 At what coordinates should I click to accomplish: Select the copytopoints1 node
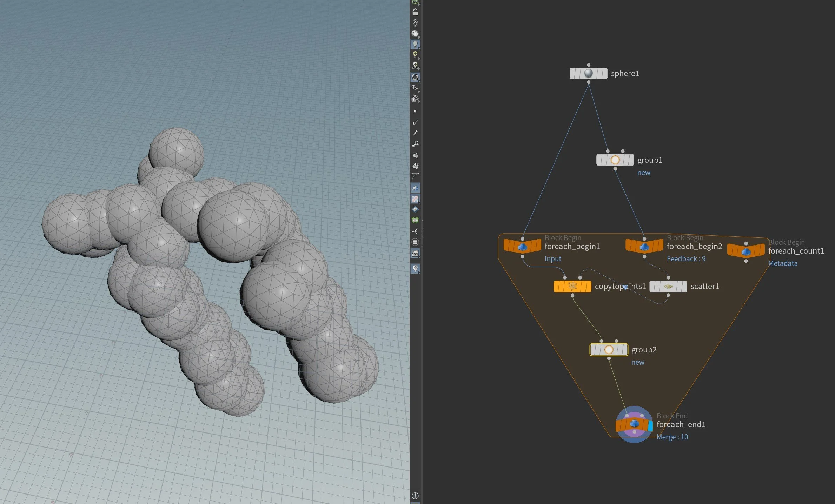572,286
